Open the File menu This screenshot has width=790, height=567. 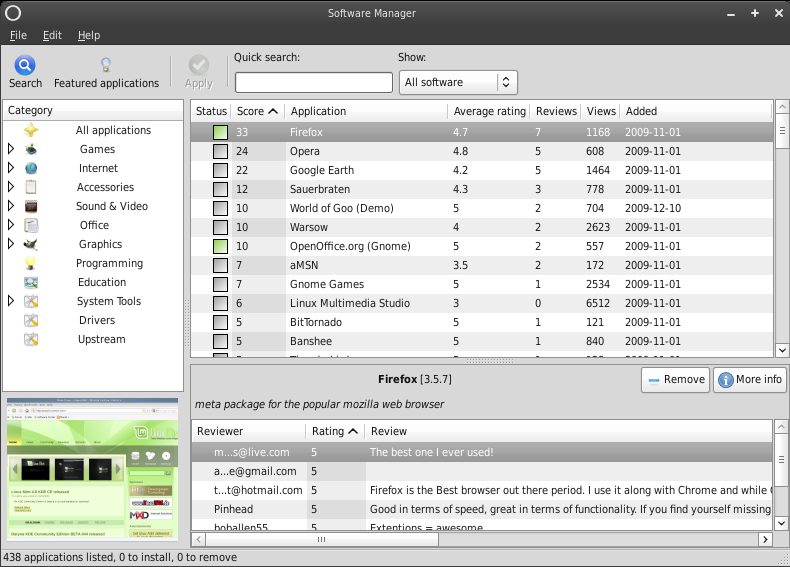[x=18, y=35]
